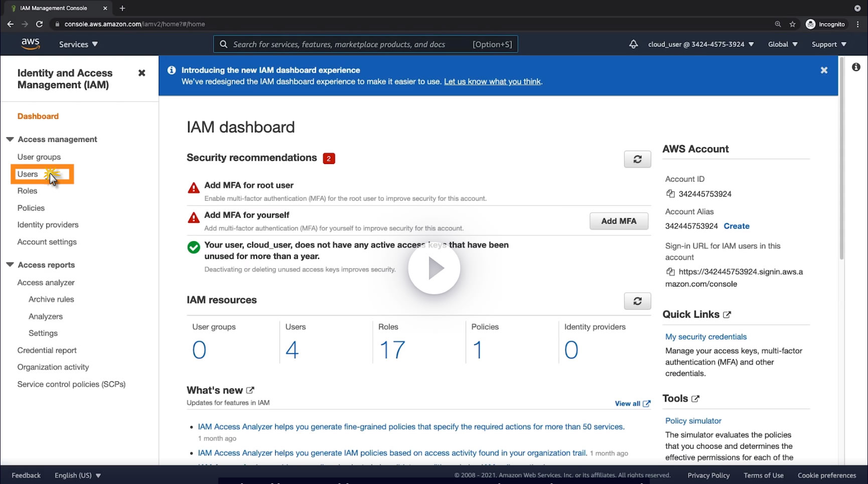This screenshot has height=484, width=868.
Task: Open Archive rules in sidebar
Action: pos(51,299)
